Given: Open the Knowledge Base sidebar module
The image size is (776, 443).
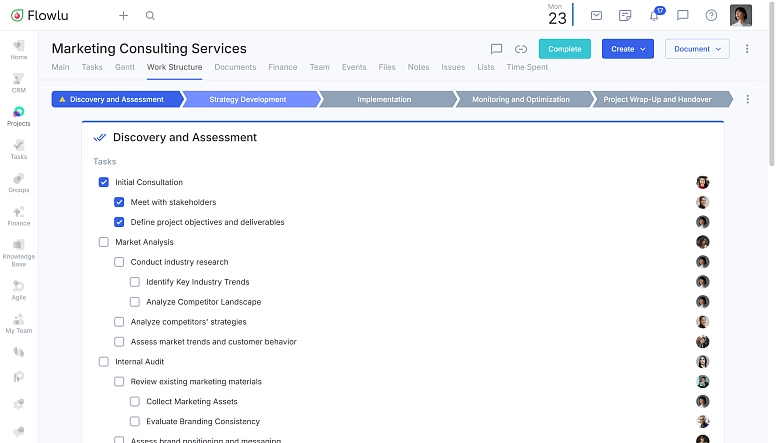Looking at the screenshot, I should 19,252.
